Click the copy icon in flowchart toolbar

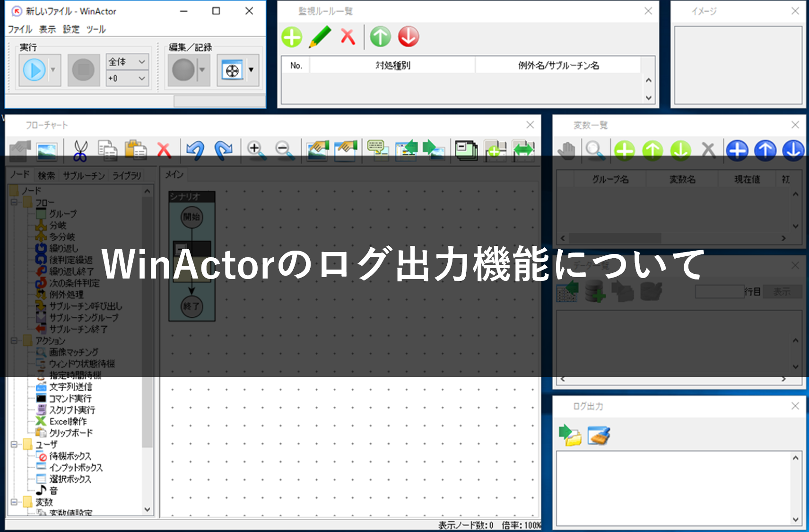coord(108,150)
